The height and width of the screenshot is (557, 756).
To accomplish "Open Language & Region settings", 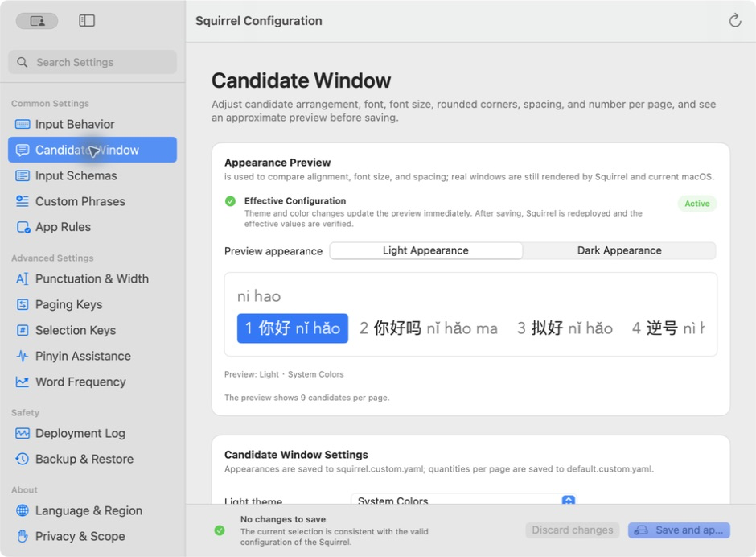I will pyautogui.click(x=92, y=510).
